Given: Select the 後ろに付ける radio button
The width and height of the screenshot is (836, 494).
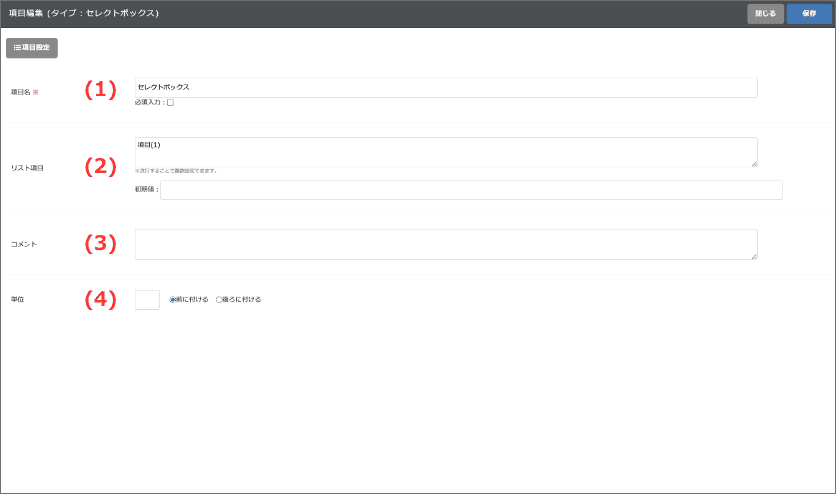Looking at the screenshot, I should point(219,299).
